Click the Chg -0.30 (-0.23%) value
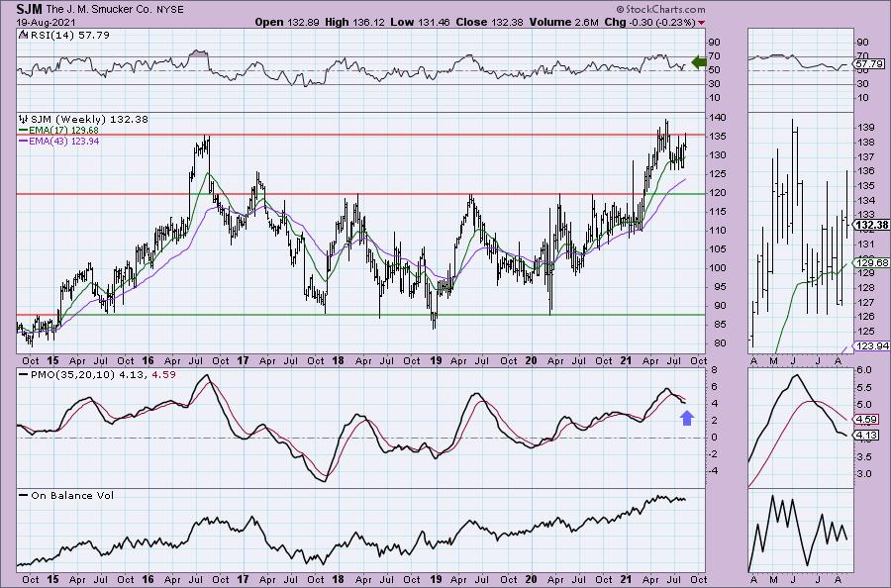The image size is (891, 588). coord(649,22)
